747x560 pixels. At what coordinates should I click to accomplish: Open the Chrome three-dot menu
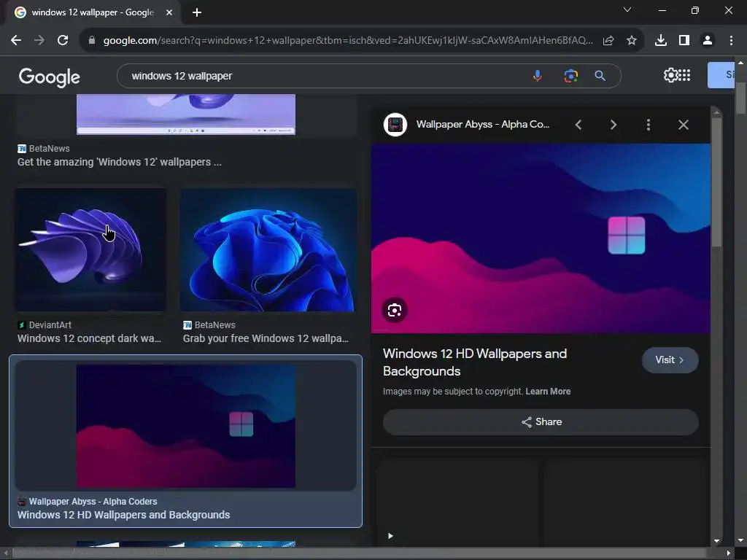point(731,41)
